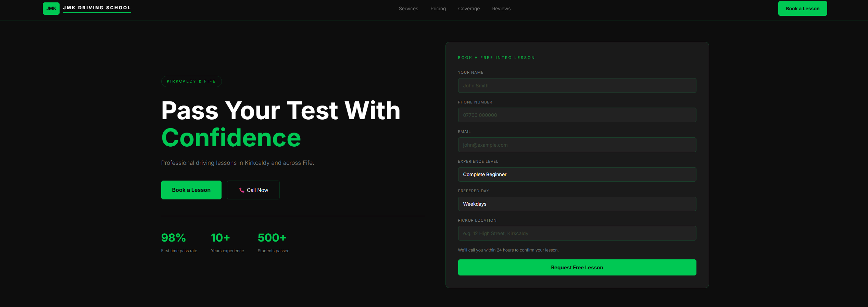Focus the Email input field
Screen dimensions: 868x307
577,145
